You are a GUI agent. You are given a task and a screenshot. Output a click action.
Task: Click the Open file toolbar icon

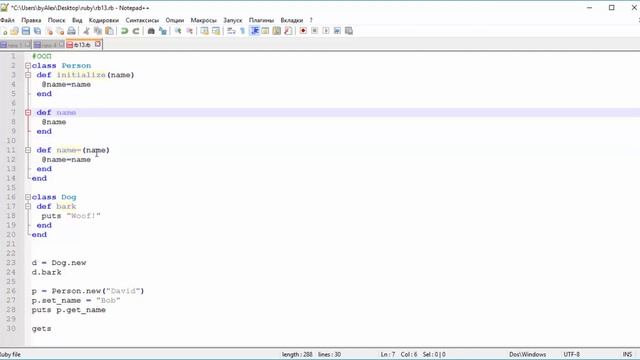[x=15, y=31]
